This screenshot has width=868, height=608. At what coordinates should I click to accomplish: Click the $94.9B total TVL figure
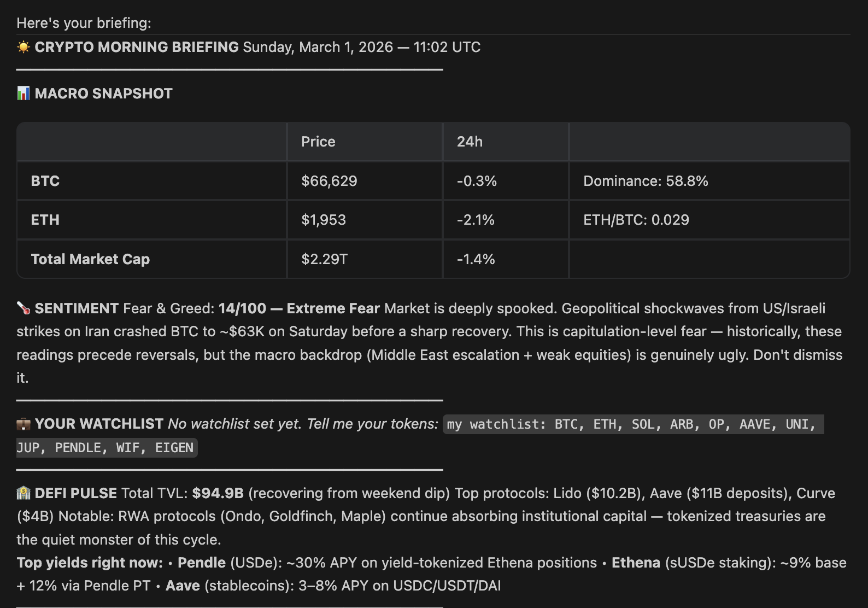point(218,493)
